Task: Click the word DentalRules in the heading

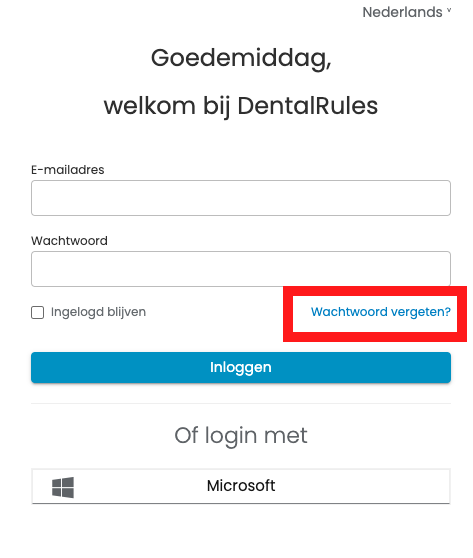Action: [308, 106]
